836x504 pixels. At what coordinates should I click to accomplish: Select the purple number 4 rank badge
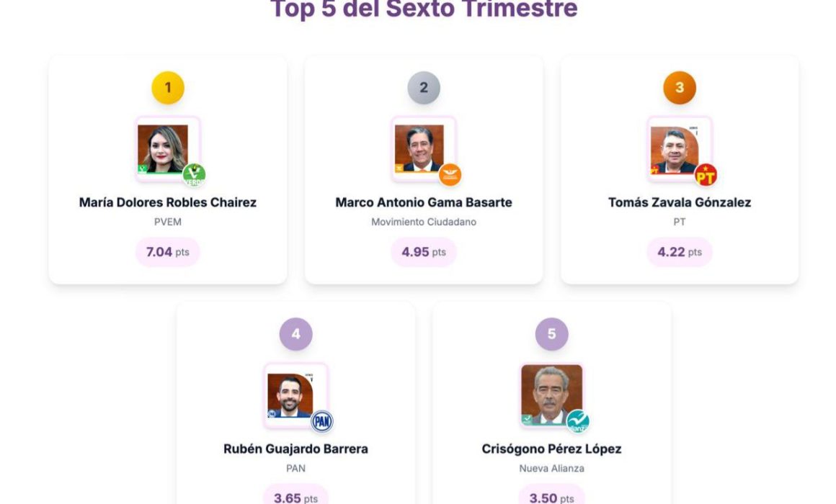pos(296,334)
